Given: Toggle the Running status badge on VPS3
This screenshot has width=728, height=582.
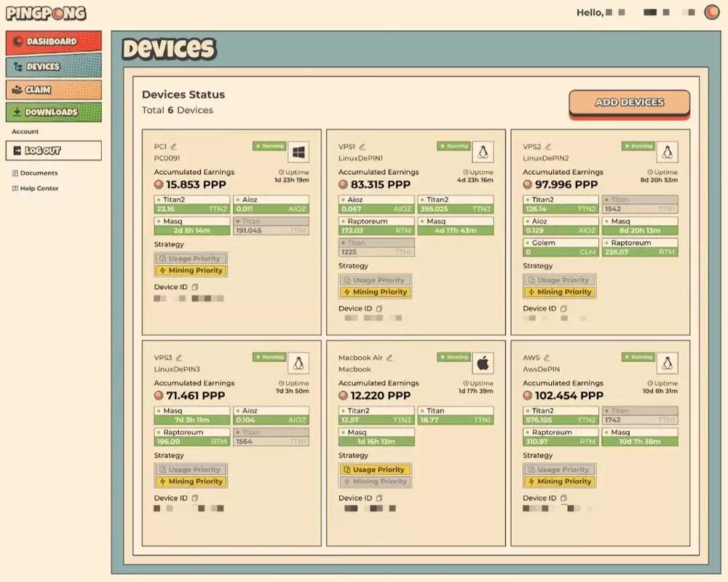Looking at the screenshot, I should [269, 357].
